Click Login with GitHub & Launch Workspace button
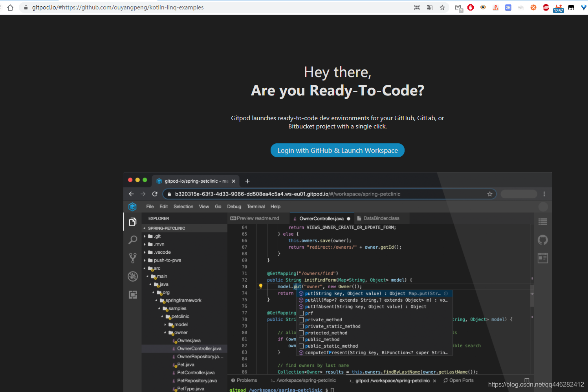The image size is (588, 392). point(337,150)
